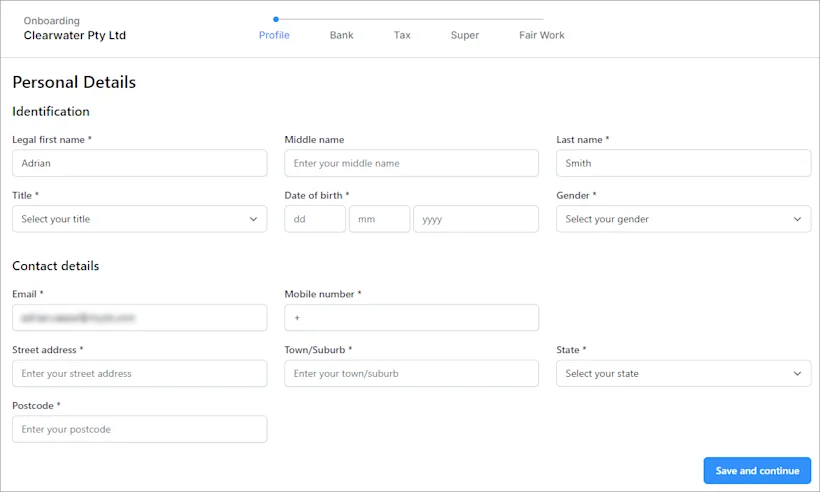Click the Street address input field
Image resolution: width=820 pixels, height=492 pixels.
[x=140, y=373]
